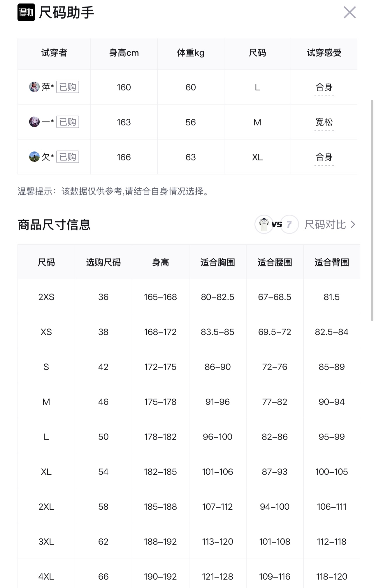This screenshot has width=376, height=588.
Task: Click avatar of user 萍*
Action: (34, 87)
